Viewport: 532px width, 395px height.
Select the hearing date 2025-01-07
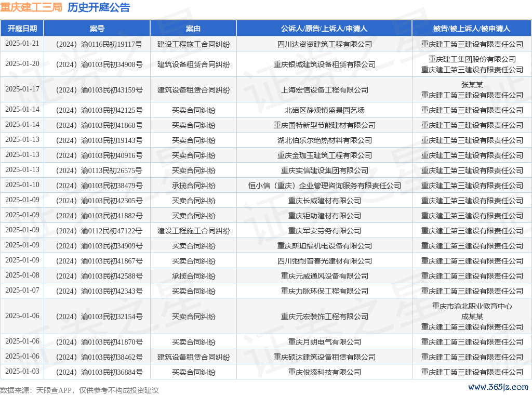[22, 290]
